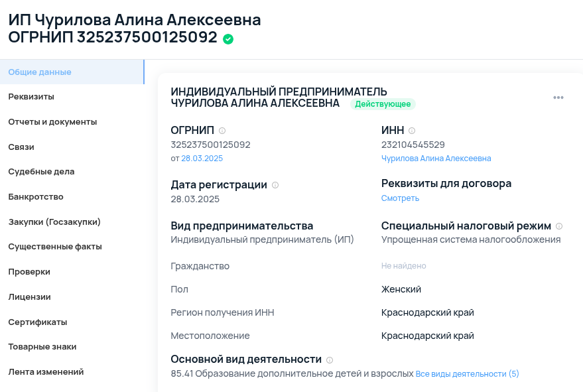Click the info icon next to Основной вид деятельности
Image resolution: width=583 pixels, height=392 pixels.
[330, 359]
